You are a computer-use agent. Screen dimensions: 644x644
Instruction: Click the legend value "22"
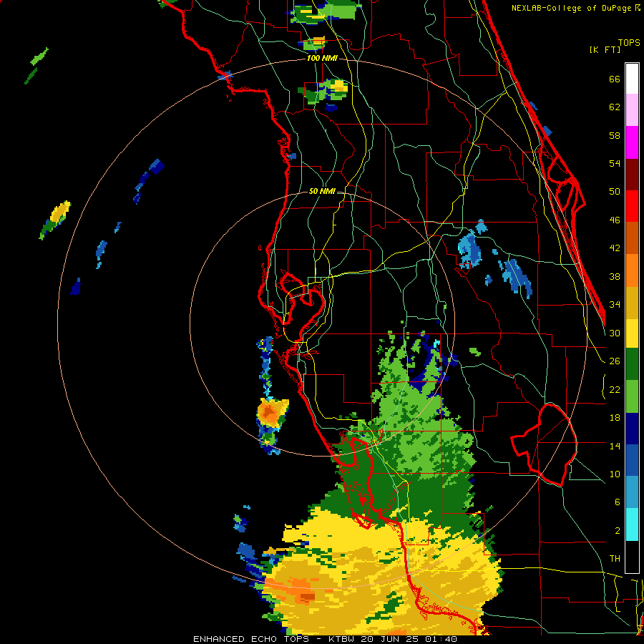pos(615,389)
